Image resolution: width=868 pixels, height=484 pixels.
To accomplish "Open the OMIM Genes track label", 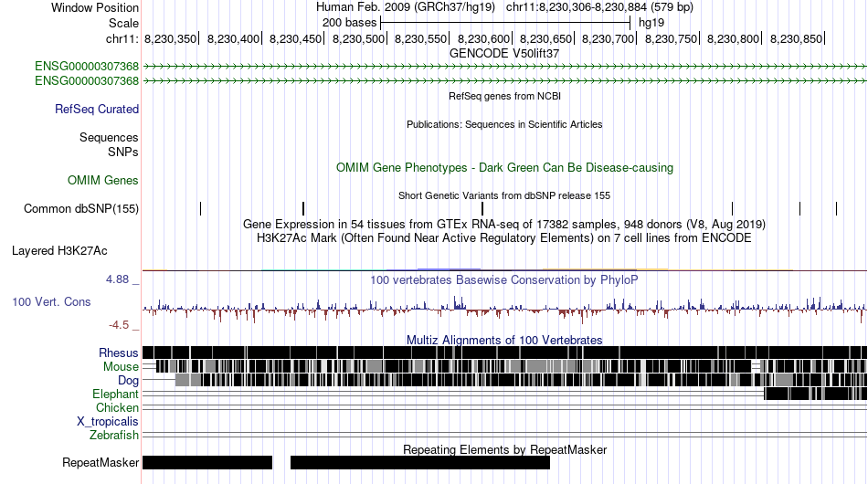I will point(103,180).
